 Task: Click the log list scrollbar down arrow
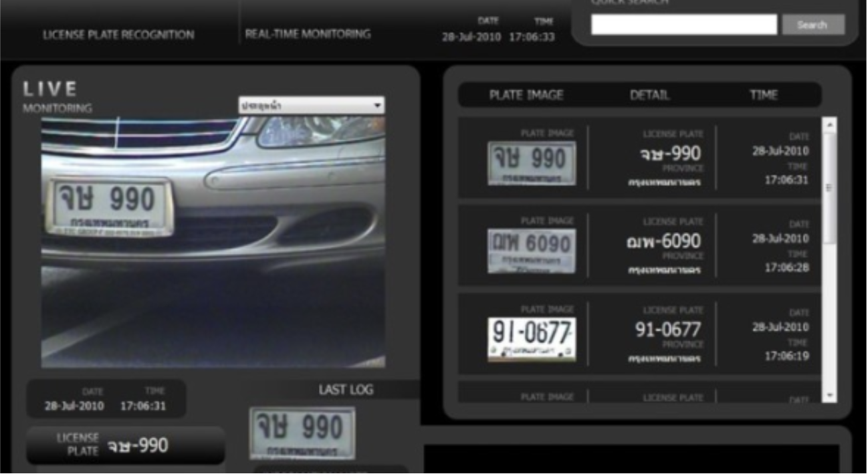point(829,395)
